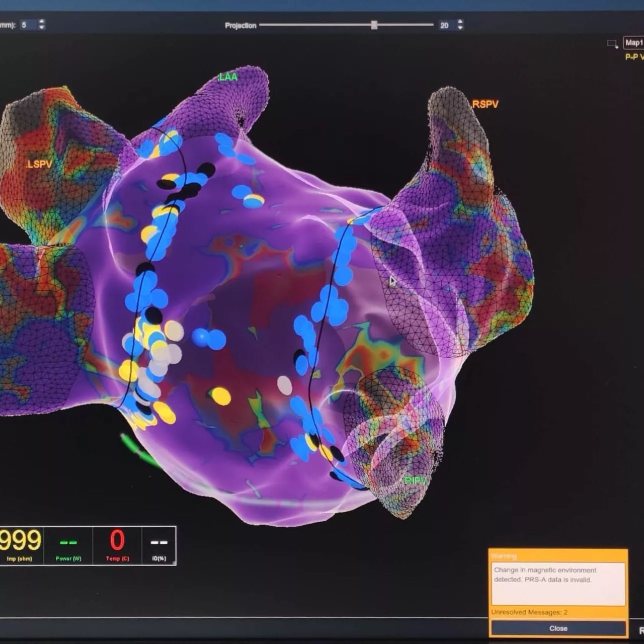This screenshot has width=644, height=644.
Task: Click the ID(%) readout panel
Action: 159,546
